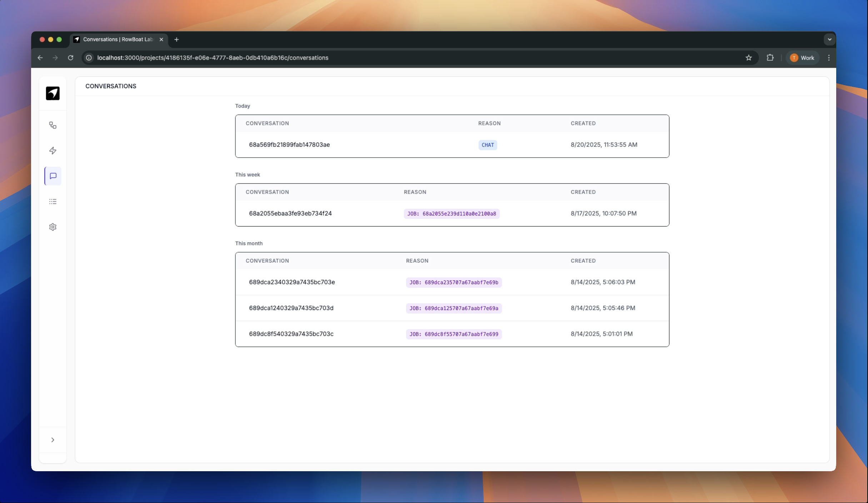868x503 pixels.
Task: Click the localhost URL address field
Action: (213, 58)
